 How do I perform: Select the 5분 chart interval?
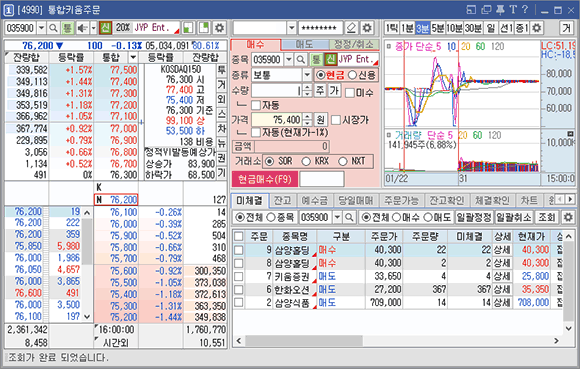(437, 28)
